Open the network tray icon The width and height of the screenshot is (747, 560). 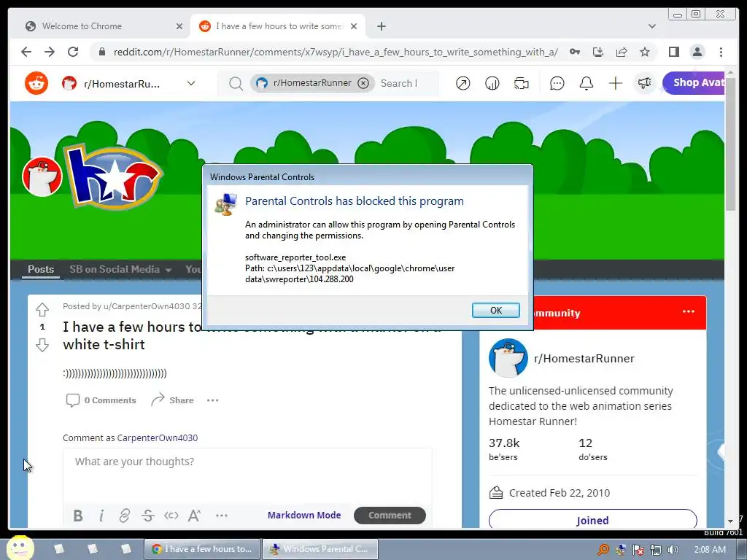point(656,550)
